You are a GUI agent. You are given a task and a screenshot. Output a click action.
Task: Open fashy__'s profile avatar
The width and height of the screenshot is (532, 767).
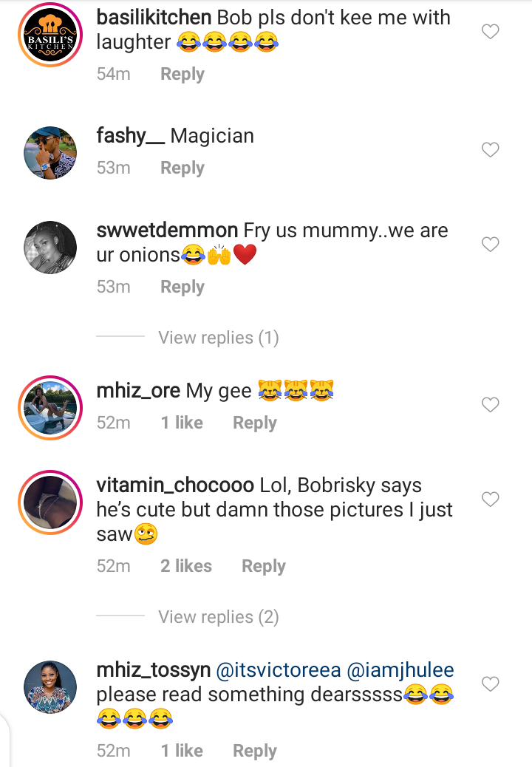tap(50, 153)
